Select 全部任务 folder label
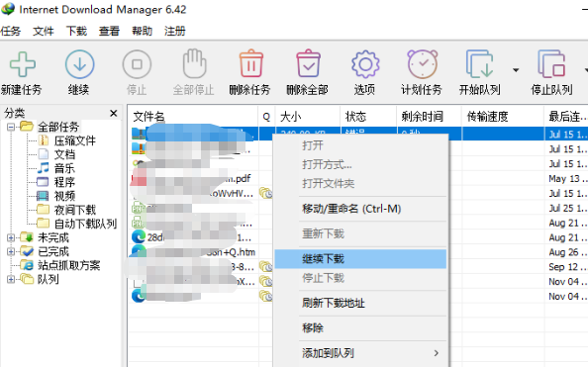This screenshot has width=588, height=367. pos(58,127)
